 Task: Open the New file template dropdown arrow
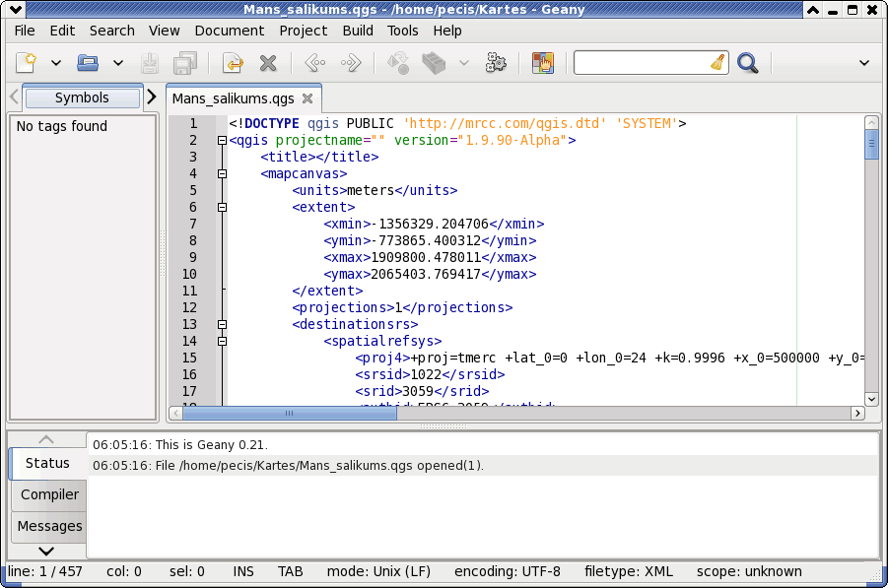click(56, 63)
